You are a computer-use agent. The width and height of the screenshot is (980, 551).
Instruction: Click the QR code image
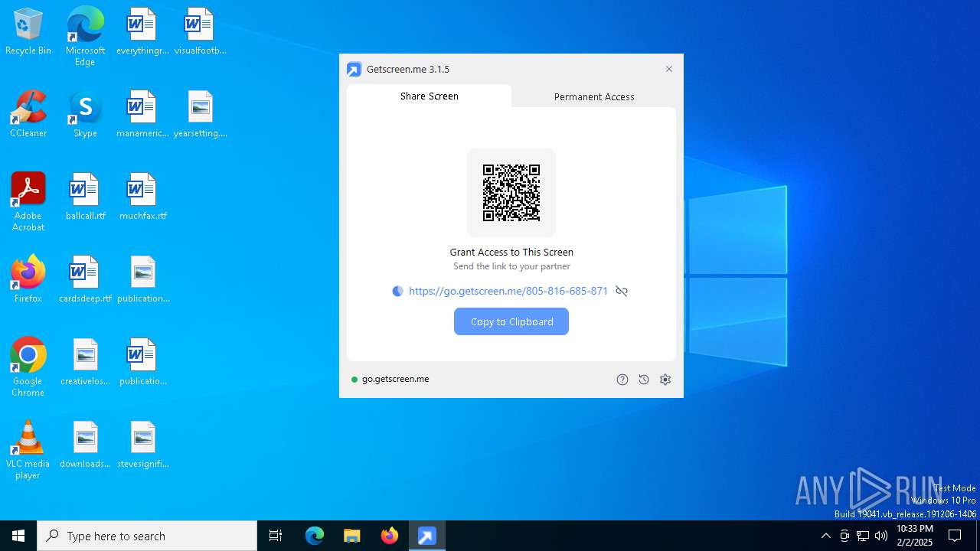(x=511, y=193)
